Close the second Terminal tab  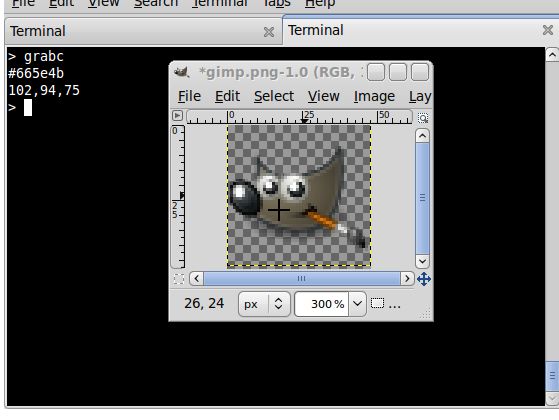[548, 30]
